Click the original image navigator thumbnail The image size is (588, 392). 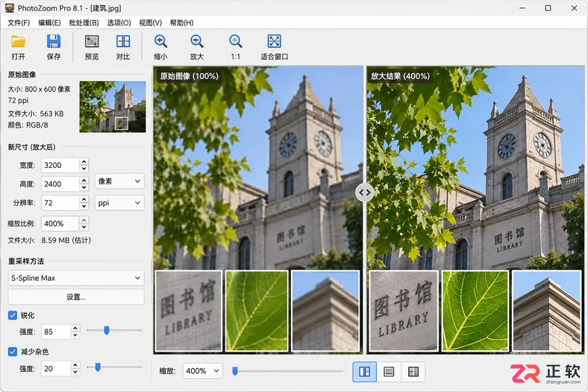(113, 107)
